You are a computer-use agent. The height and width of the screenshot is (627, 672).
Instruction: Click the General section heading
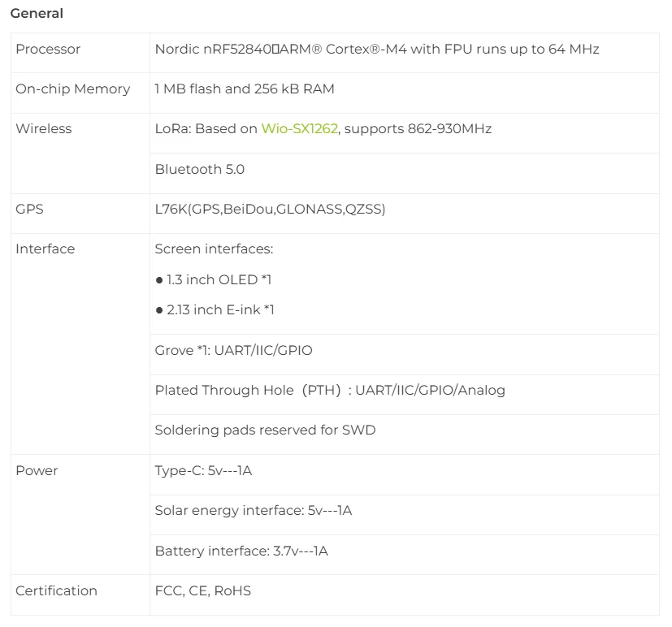click(37, 14)
